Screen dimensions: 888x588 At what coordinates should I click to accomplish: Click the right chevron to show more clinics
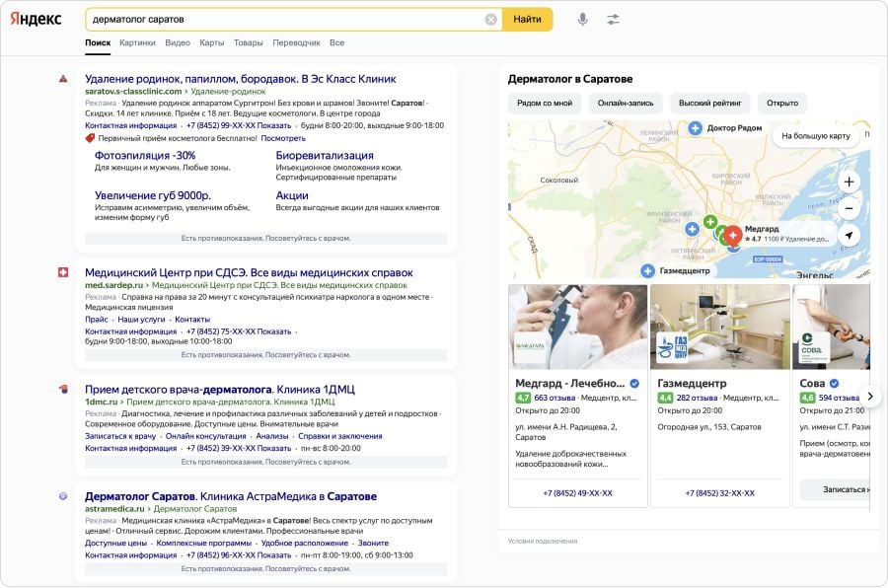click(872, 395)
